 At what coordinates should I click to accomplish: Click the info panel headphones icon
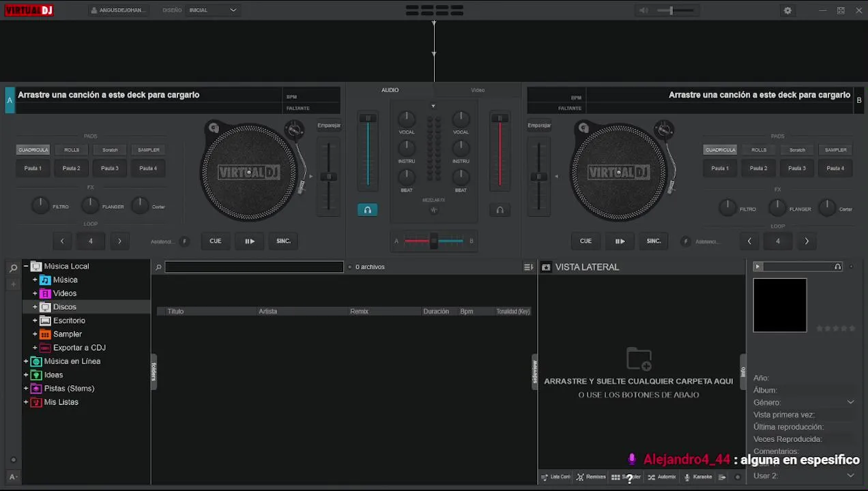837,267
